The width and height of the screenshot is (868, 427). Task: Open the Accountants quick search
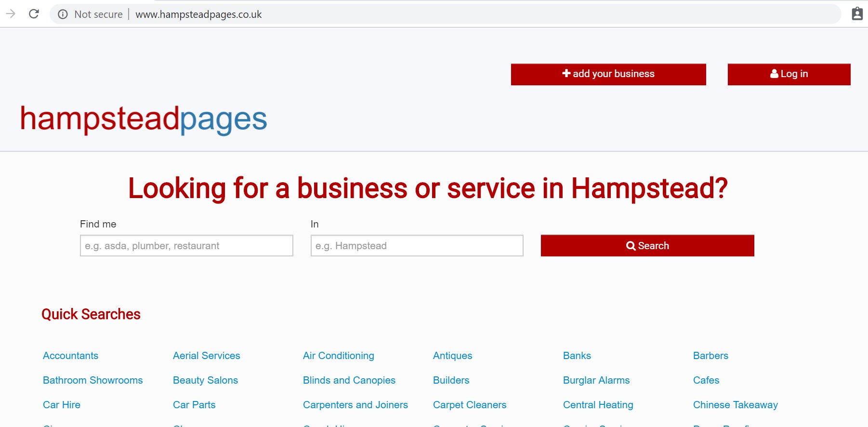click(x=71, y=356)
